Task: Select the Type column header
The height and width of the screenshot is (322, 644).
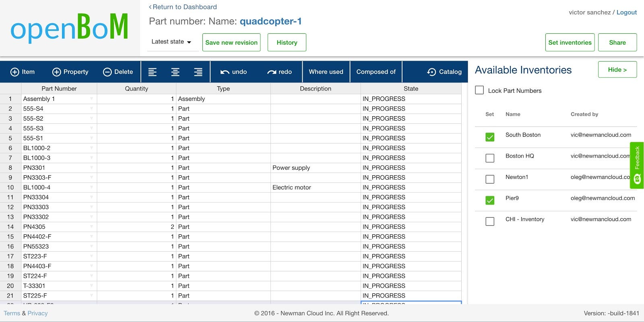Action: point(223,88)
